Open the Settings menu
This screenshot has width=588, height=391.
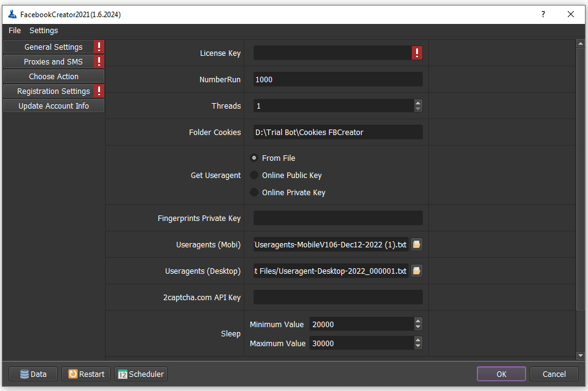point(44,30)
